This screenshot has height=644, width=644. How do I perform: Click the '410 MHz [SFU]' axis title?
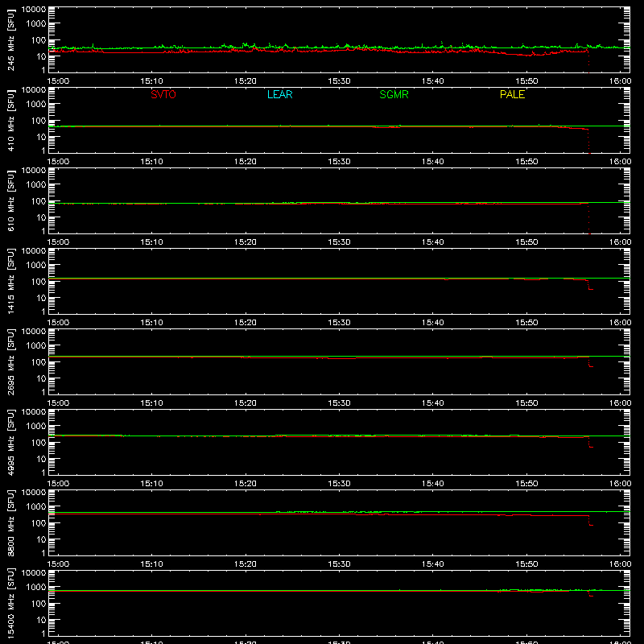(10, 121)
